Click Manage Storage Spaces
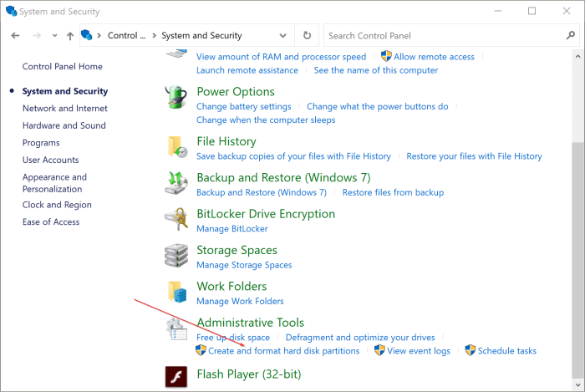 click(x=244, y=265)
